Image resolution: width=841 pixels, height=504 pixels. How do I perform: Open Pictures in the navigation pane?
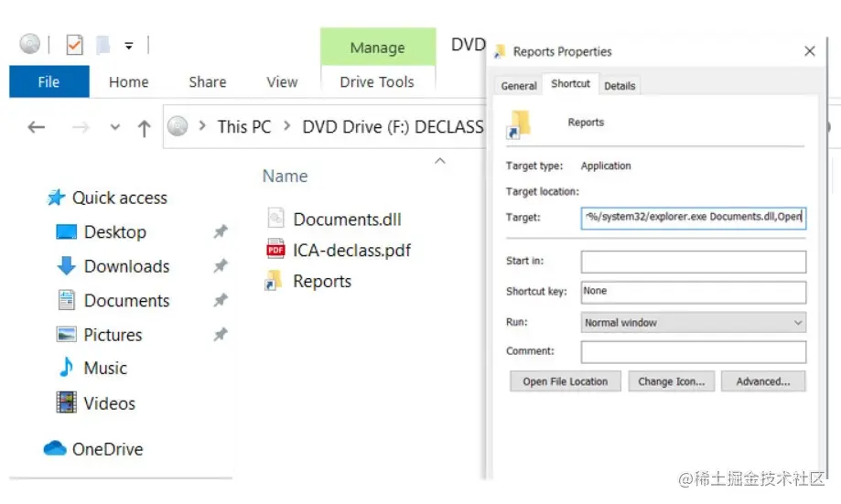tap(113, 335)
